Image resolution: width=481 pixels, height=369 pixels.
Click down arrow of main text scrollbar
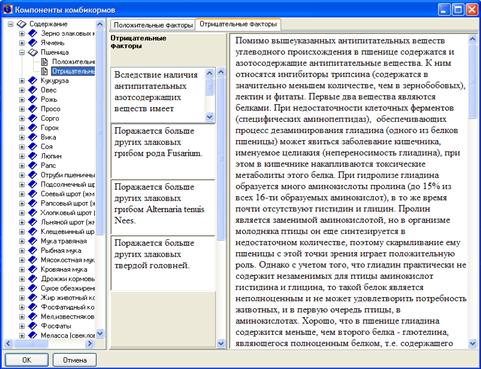(473, 343)
